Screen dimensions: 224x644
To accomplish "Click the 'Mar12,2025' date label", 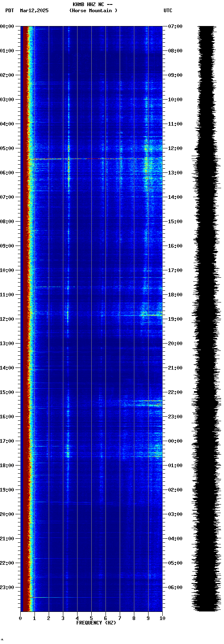I will tap(34, 11).
